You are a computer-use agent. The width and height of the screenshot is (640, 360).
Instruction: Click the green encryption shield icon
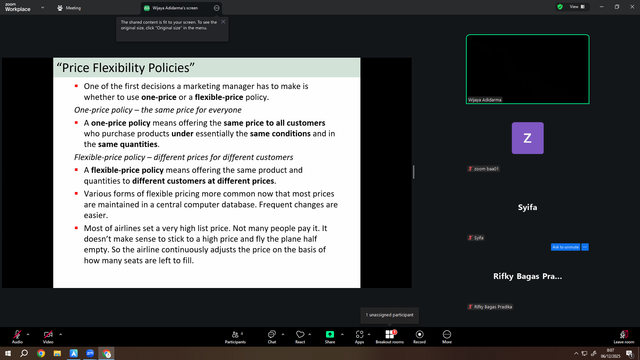pos(560,7)
